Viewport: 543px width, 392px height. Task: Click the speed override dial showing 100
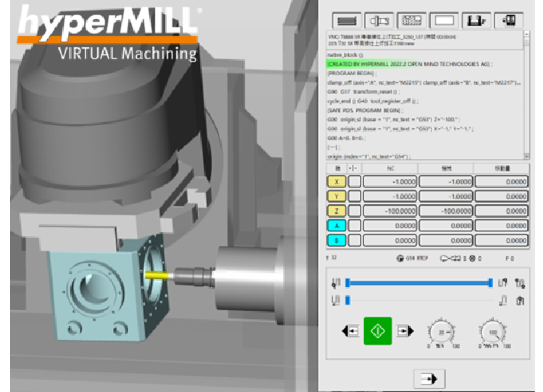coord(494,332)
